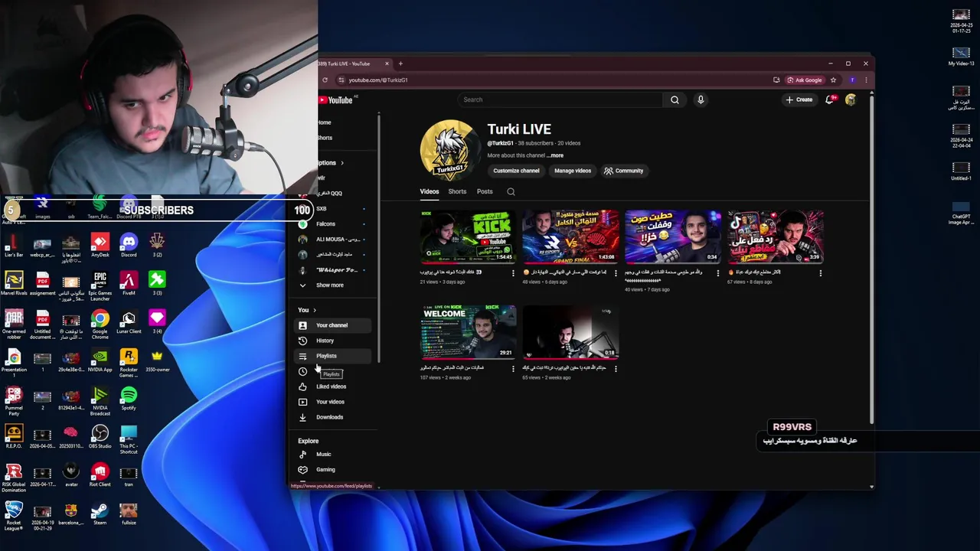Click the Chrome address bar URL

point(378,80)
